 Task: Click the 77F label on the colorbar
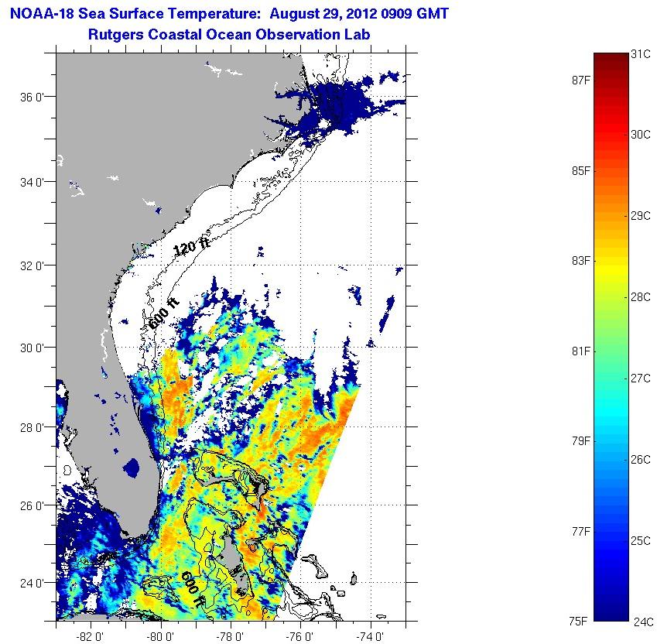pyautogui.click(x=580, y=532)
